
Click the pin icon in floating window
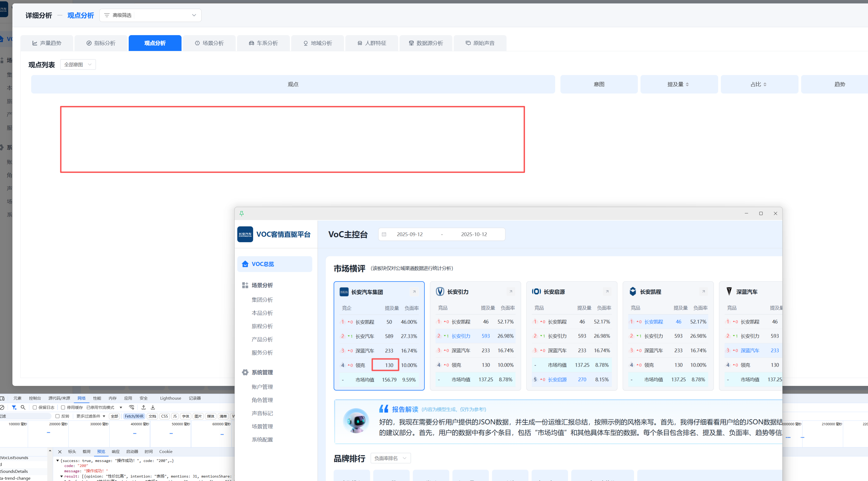[x=242, y=213]
